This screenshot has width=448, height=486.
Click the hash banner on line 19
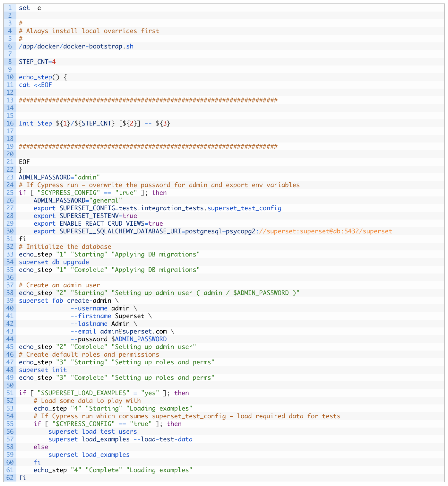click(148, 146)
